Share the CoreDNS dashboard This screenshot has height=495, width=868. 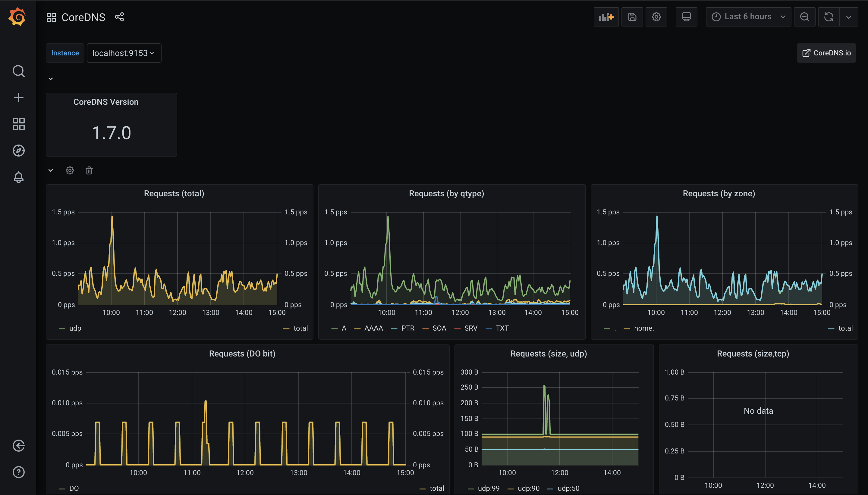click(x=119, y=17)
